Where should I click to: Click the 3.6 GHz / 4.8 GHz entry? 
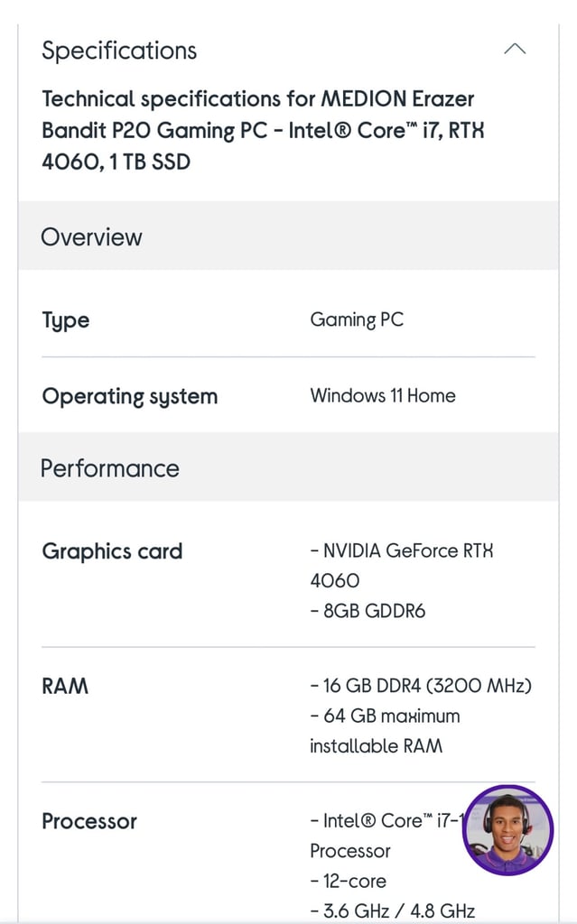pyautogui.click(x=392, y=910)
